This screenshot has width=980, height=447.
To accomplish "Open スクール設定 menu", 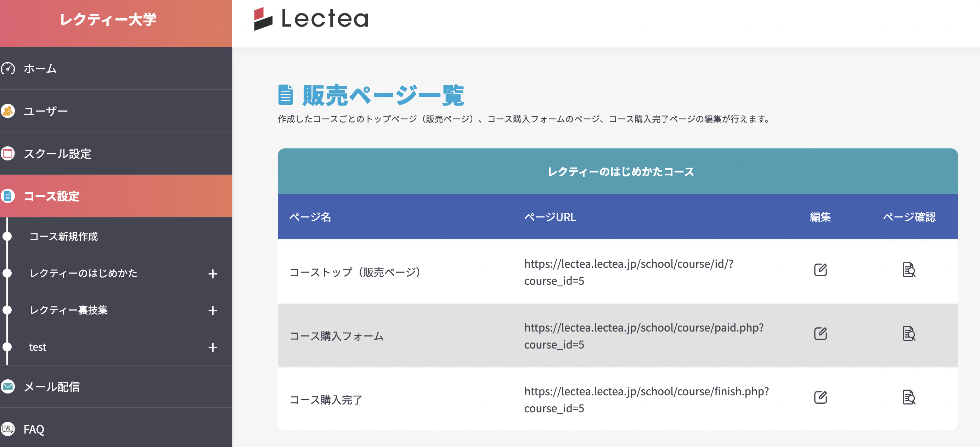I will click(57, 154).
